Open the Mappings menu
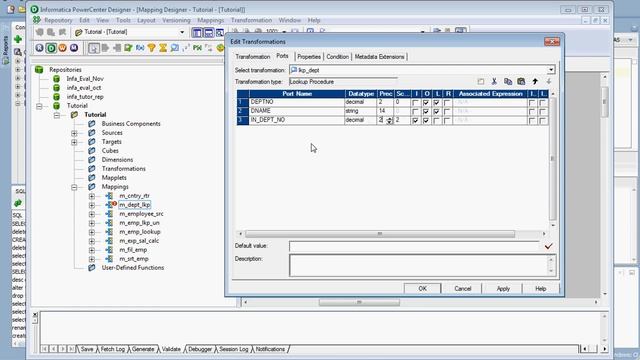Viewport: 640px width, 360px height. (x=211, y=20)
